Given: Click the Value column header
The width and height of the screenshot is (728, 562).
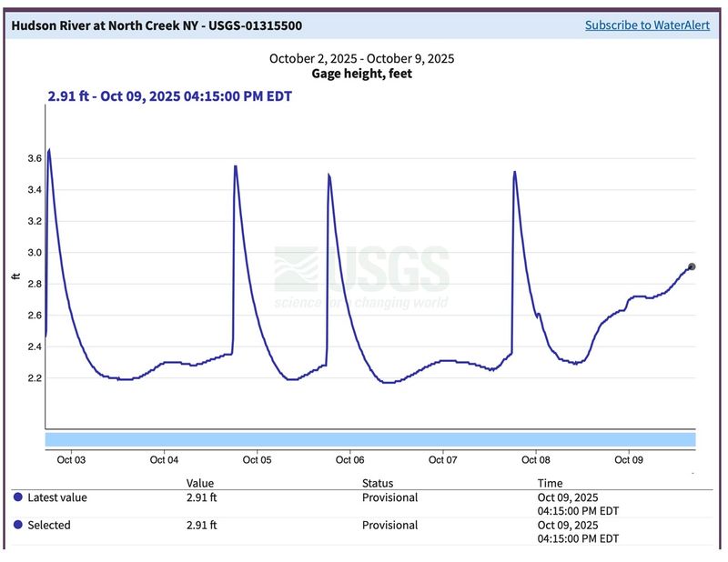Looking at the screenshot, I should click(x=200, y=483).
